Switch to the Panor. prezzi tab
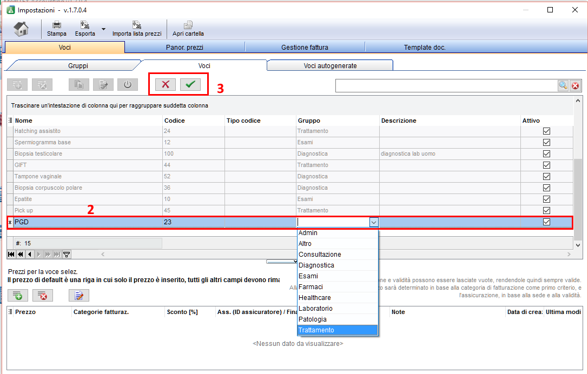This screenshot has height=374, width=588. point(184,47)
